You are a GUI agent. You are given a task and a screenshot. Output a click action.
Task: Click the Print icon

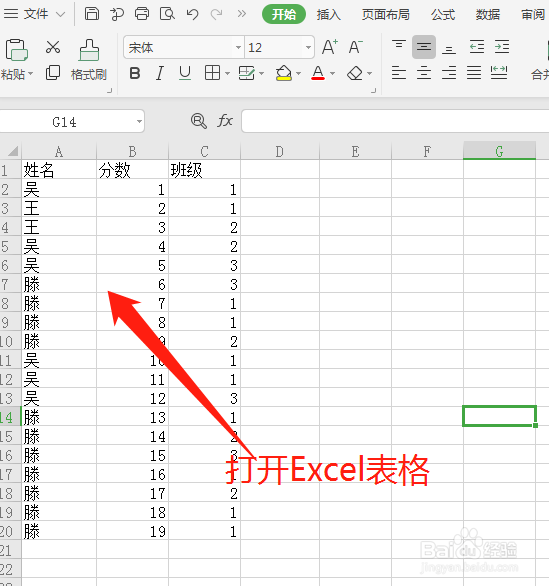point(142,14)
